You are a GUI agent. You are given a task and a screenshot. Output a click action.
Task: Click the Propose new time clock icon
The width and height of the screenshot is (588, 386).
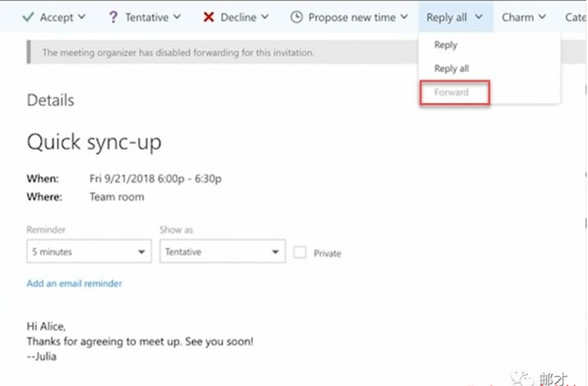tap(296, 17)
